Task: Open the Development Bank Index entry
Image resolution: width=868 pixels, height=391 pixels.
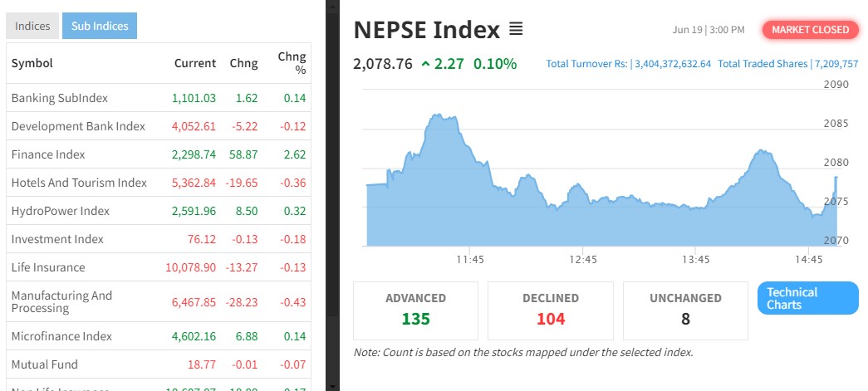Action: pyautogui.click(x=78, y=126)
